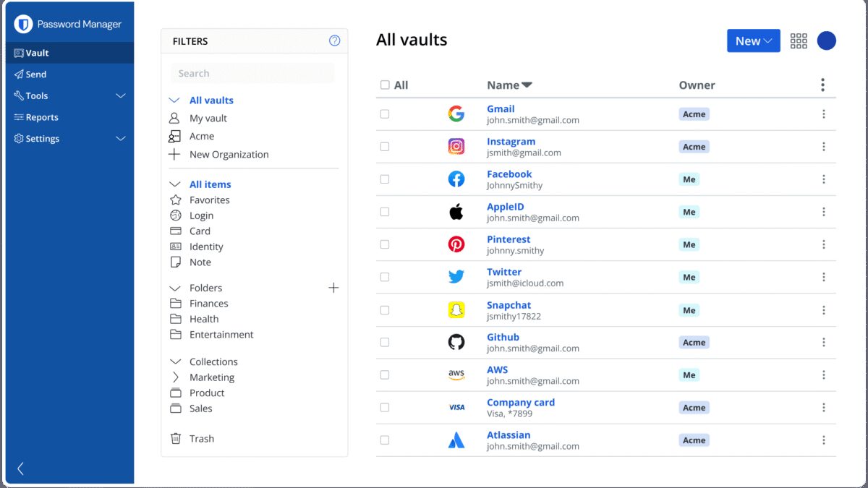Click the filters Search field
This screenshot has width=868, height=488.
[252, 73]
